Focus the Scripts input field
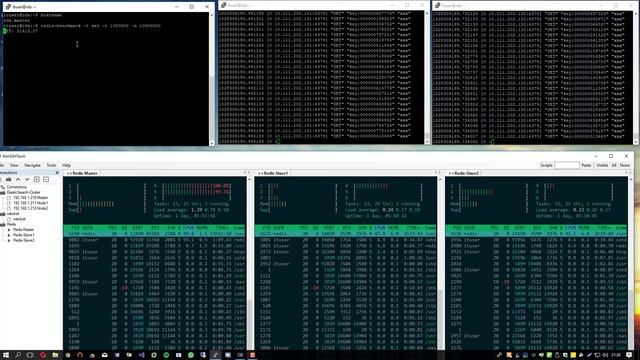Screen dimensions: 640x360 567,165
